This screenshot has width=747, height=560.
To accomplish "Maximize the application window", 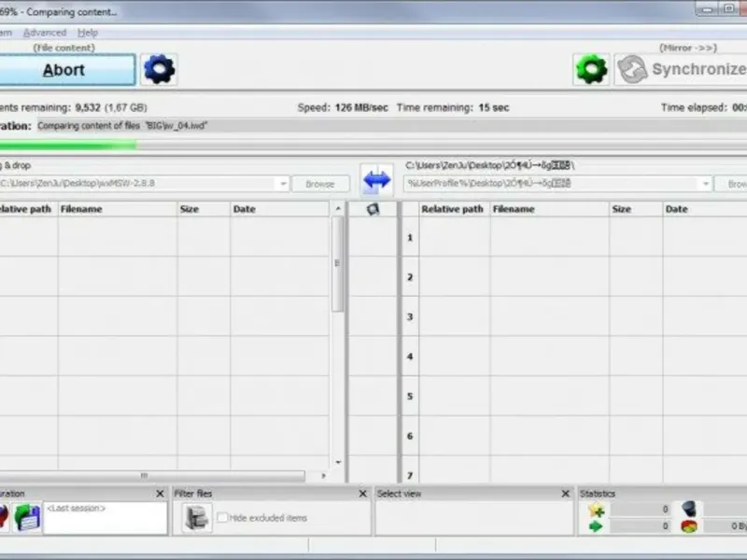I will pyautogui.click(x=729, y=9).
